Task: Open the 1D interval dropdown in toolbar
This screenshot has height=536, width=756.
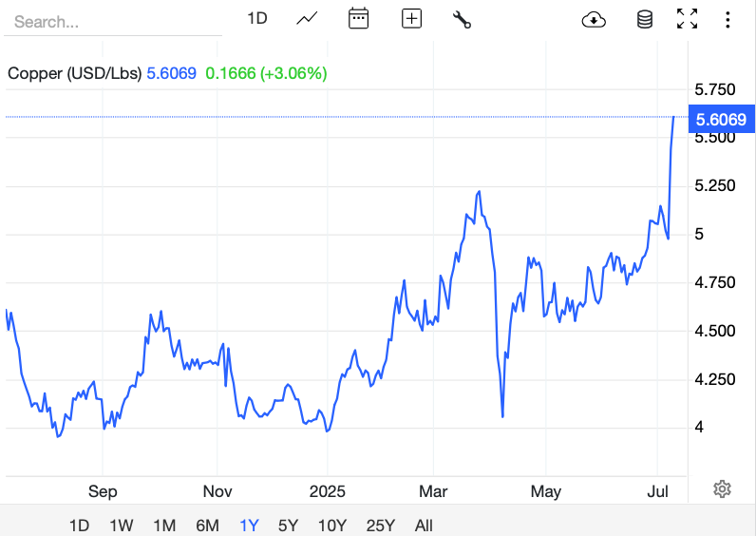Action: pos(257,19)
